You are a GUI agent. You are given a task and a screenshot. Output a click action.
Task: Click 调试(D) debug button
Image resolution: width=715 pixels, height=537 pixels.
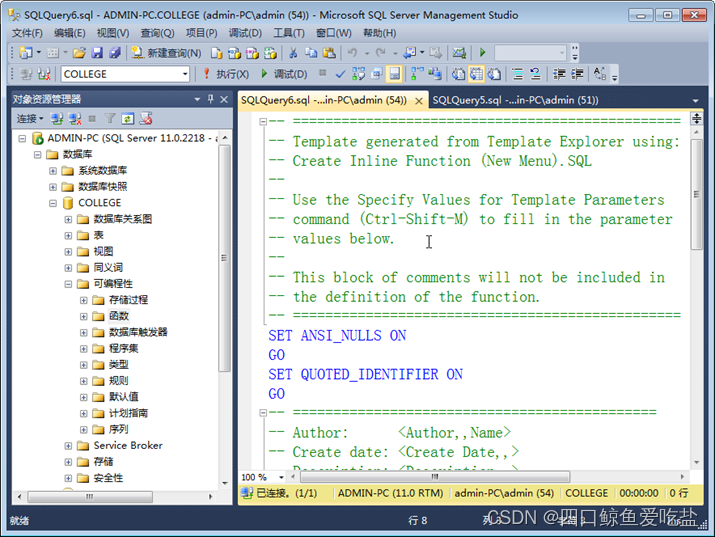click(x=285, y=74)
